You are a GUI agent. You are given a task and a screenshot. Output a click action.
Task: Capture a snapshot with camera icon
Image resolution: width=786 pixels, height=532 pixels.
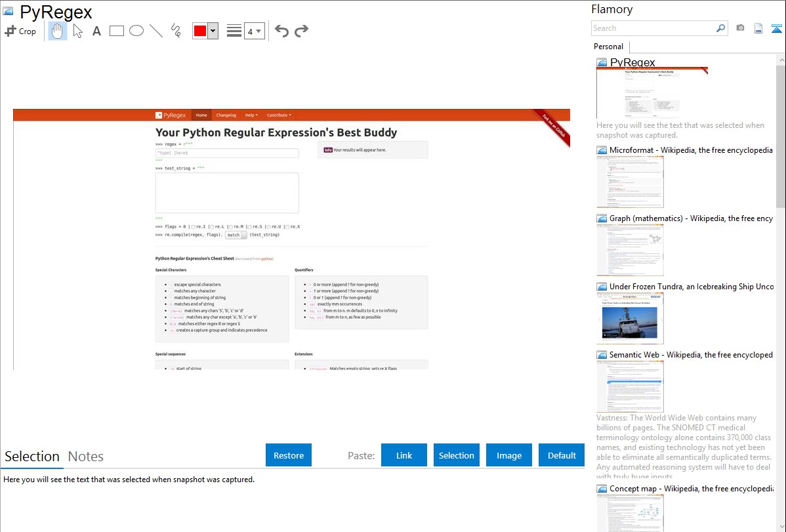click(740, 28)
